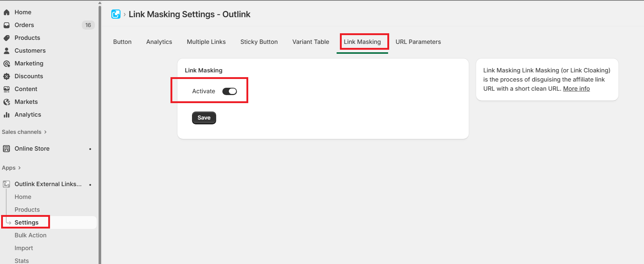
Task: Click the pin dot beside Online Store
Action: [90, 149]
